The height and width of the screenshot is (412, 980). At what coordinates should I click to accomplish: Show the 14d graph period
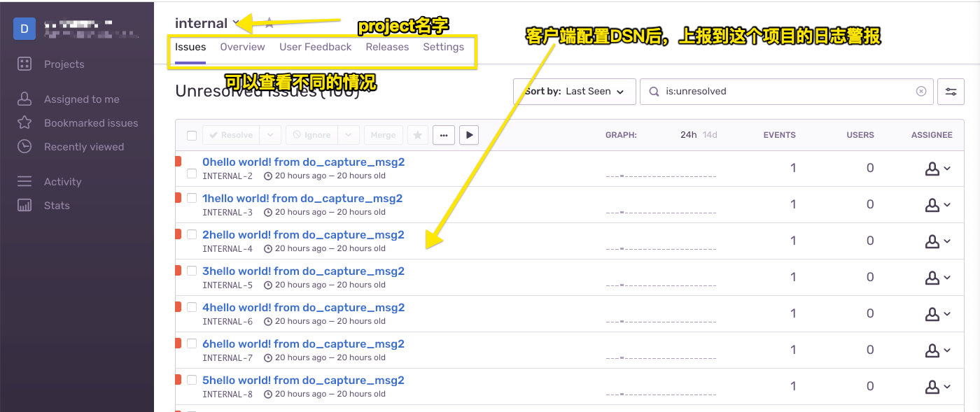tap(710, 135)
